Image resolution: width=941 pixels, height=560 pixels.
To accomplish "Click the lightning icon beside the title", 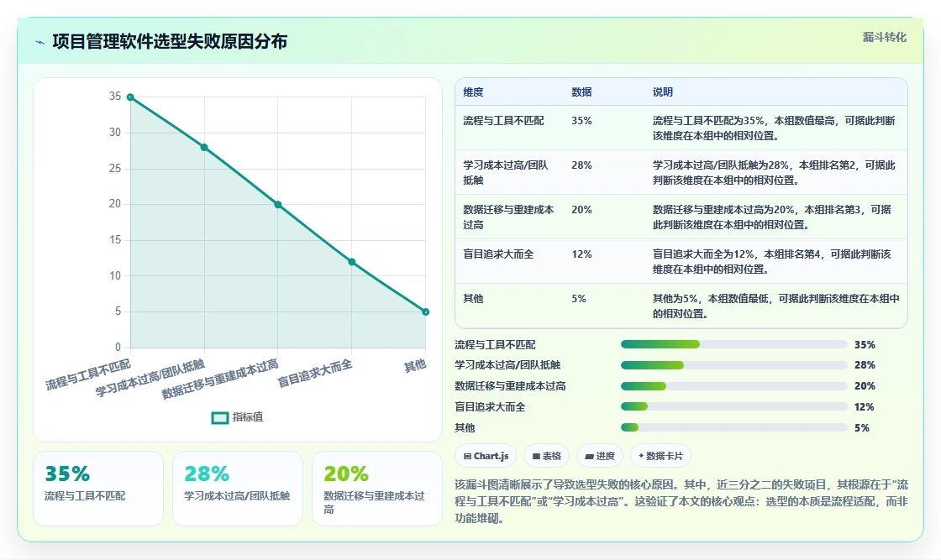I will pyautogui.click(x=40, y=42).
